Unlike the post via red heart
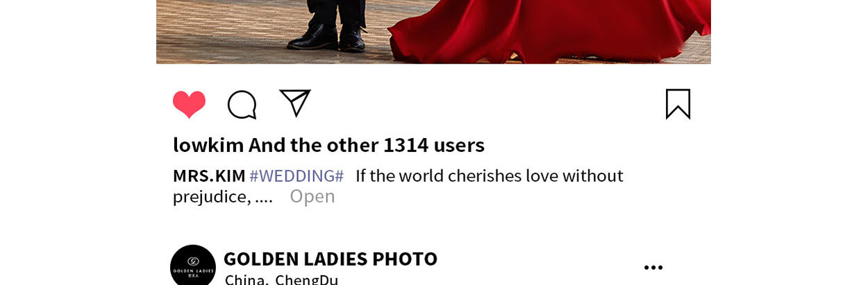The width and height of the screenshot is (868, 285). coord(189,105)
